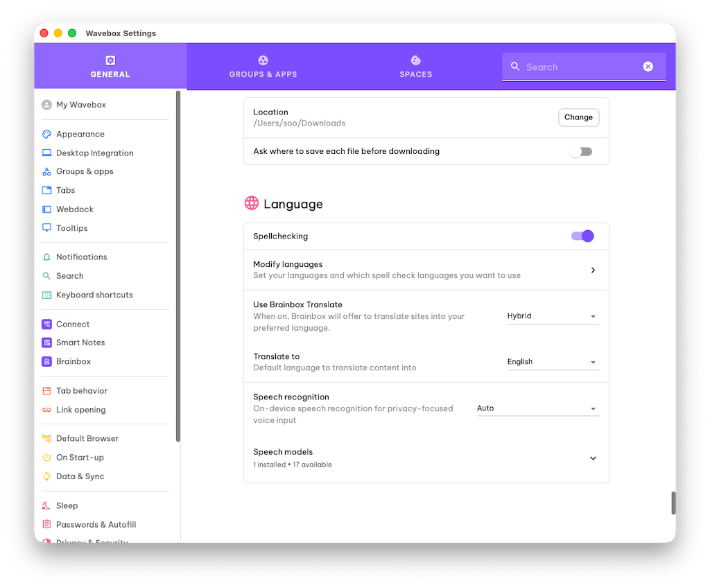Change the Translate to language from English
The image size is (710, 588).
point(553,361)
